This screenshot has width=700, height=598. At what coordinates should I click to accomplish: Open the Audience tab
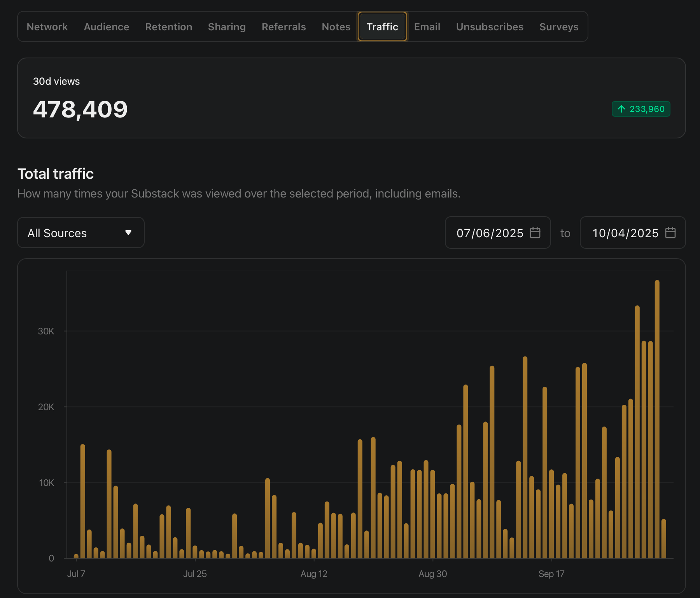[106, 27]
